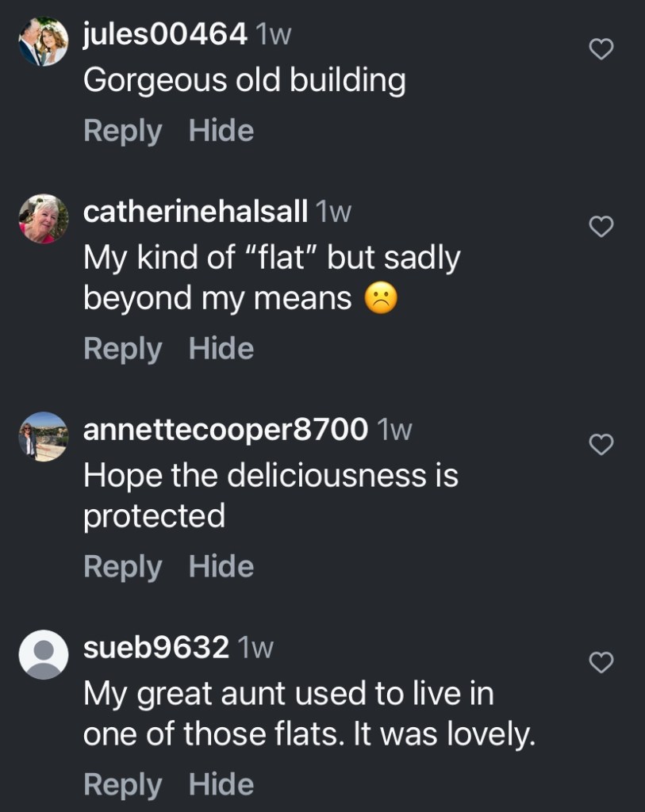Screen dimensions: 645x812
Task: View catherinehalsall's avatar photo
Action: point(43,219)
